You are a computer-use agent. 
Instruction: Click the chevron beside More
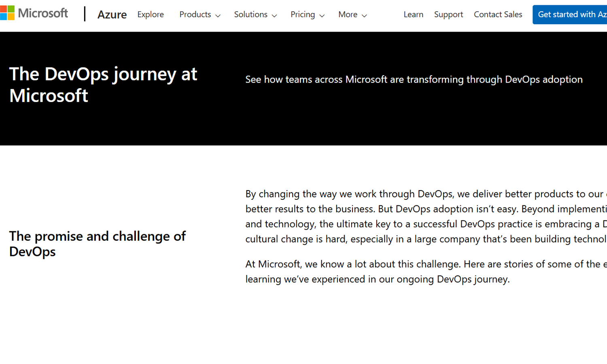pyautogui.click(x=364, y=16)
